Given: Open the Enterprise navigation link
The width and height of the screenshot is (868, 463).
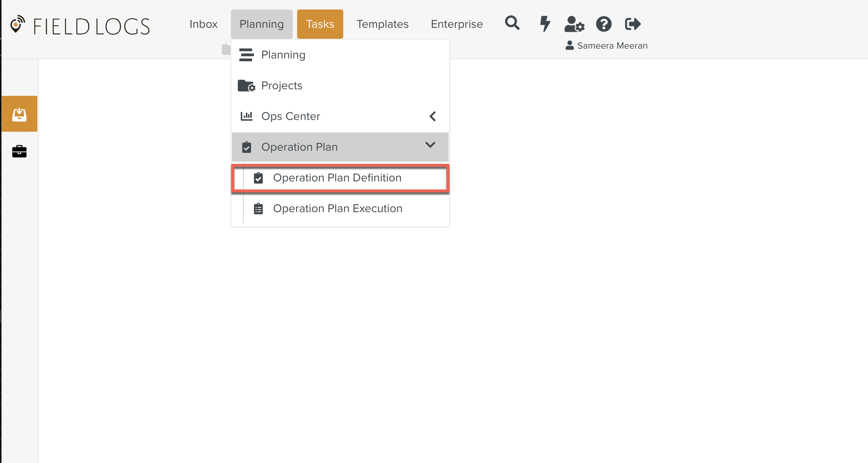Looking at the screenshot, I should pos(457,24).
